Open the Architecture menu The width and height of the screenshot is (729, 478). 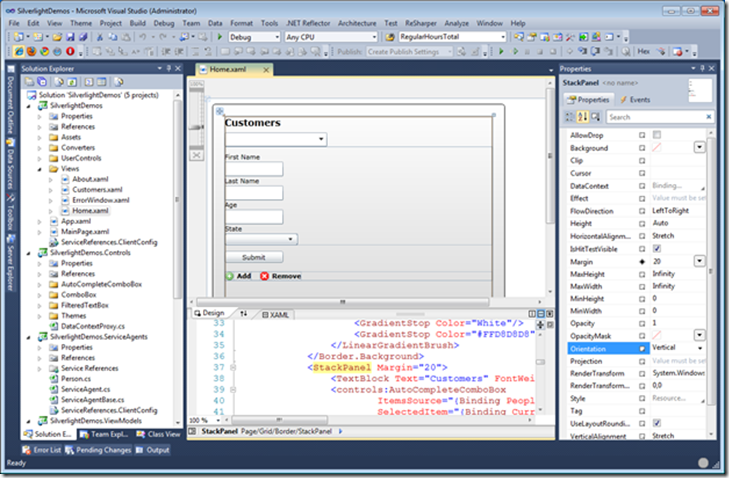(x=357, y=23)
